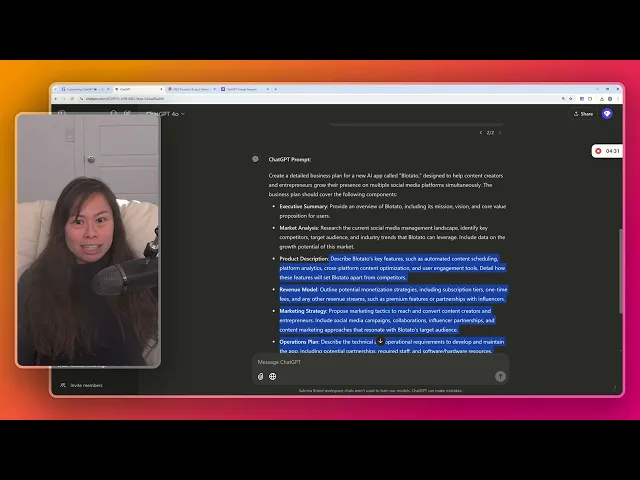
Task: Open the tab search chevron dropdown
Action: [56, 89]
